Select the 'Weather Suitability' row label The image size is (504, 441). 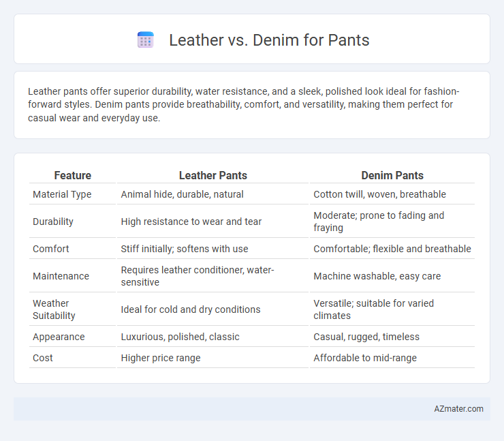pos(54,309)
